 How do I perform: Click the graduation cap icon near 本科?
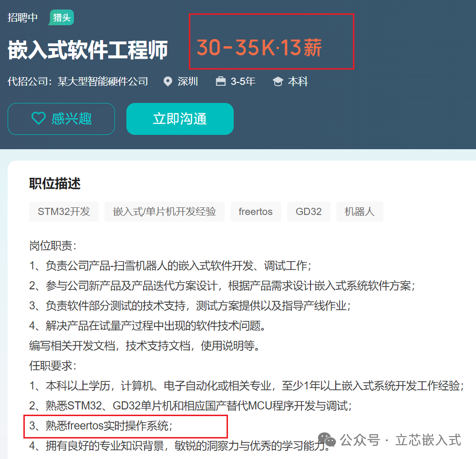click(278, 82)
